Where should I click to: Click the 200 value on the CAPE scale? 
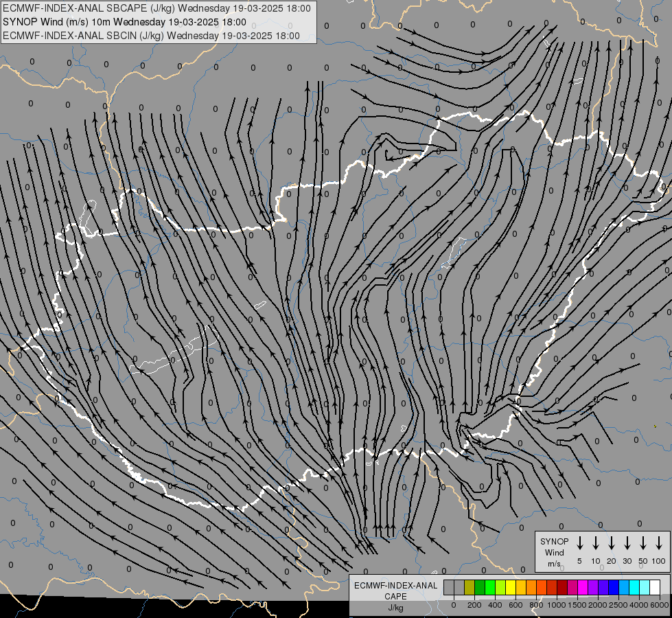pyautogui.click(x=474, y=605)
